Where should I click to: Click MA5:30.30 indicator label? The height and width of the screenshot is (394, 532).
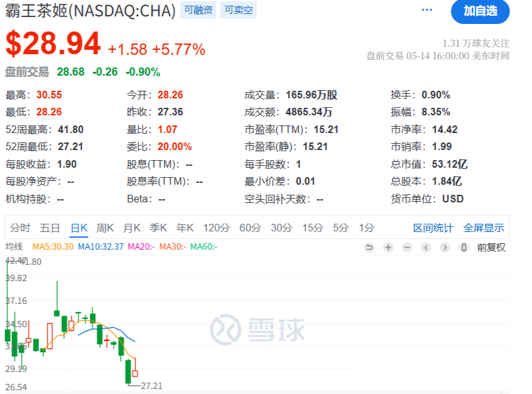coord(53,246)
